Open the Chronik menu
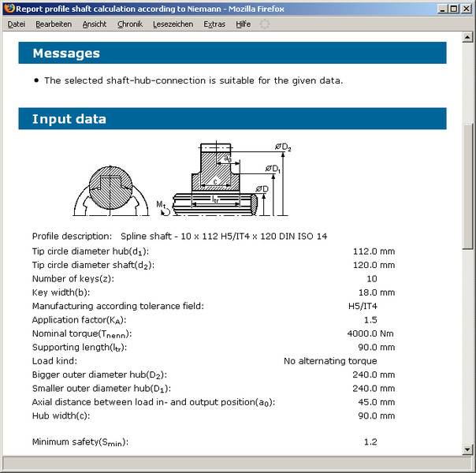Viewport: 476px width, 473px height. 130,24
